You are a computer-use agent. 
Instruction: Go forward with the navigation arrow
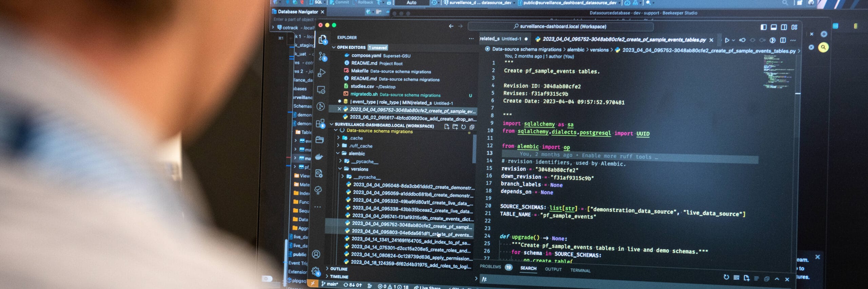460,26
